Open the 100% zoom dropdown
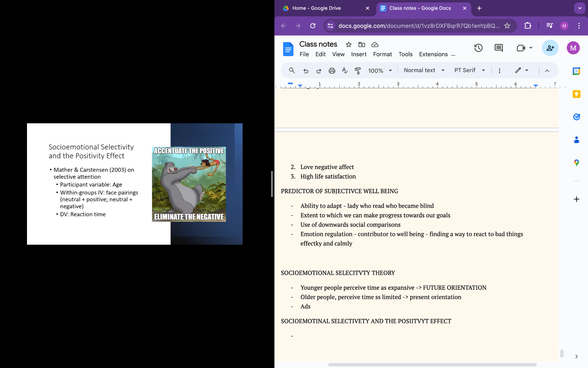The width and height of the screenshot is (588, 368). point(380,71)
